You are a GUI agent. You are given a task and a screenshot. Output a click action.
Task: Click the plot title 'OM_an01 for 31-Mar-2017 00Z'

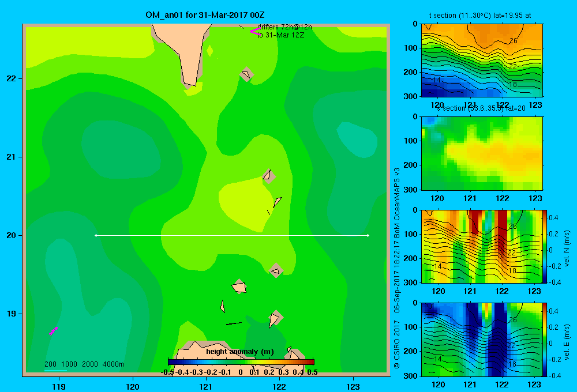[x=205, y=15]
